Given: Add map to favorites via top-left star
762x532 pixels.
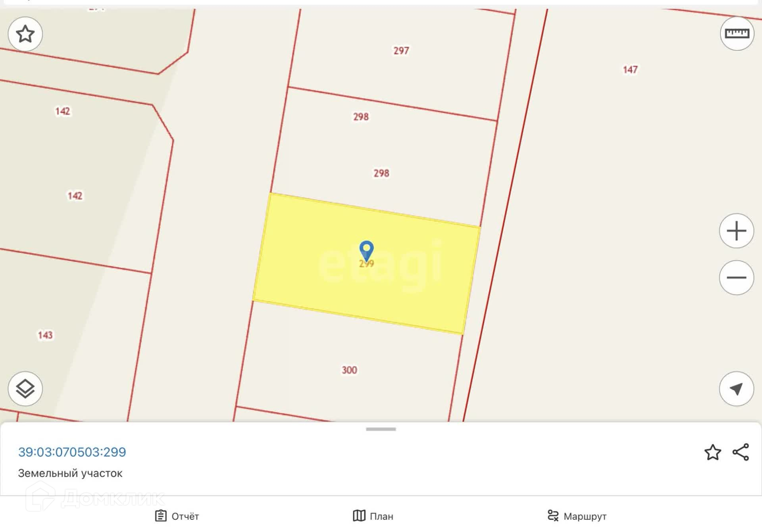Looking at the screenshot, I should click(25, 34).
